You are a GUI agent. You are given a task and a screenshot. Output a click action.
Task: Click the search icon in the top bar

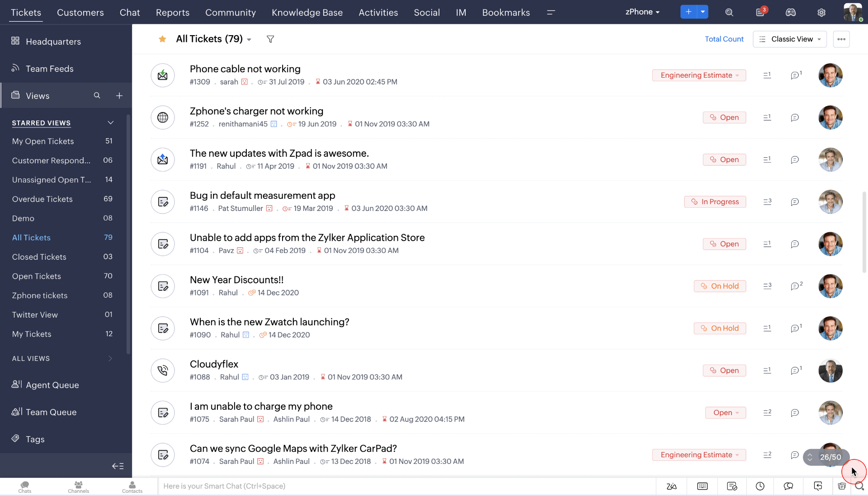730,12
